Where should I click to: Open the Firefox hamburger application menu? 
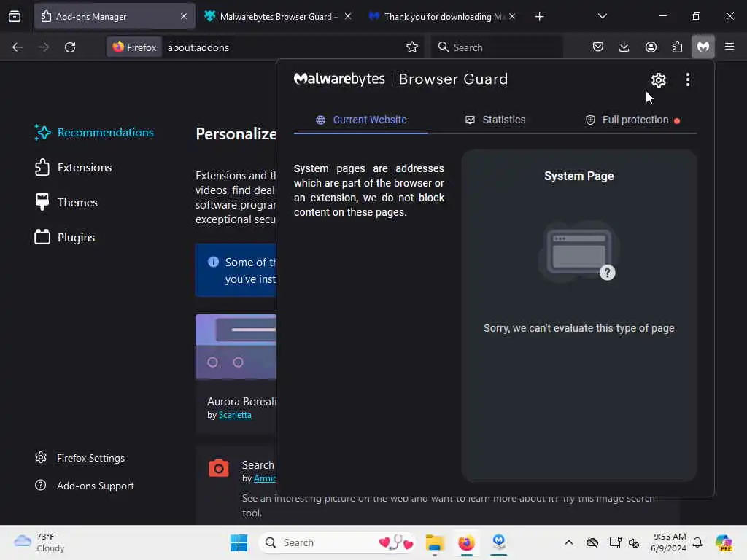[729, 47]
